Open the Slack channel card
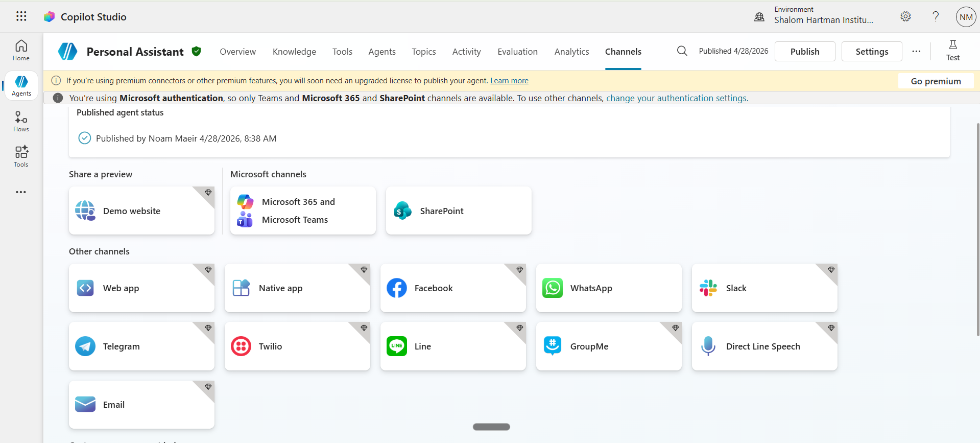This screenshot has height=443, width=980. [764, 288]
